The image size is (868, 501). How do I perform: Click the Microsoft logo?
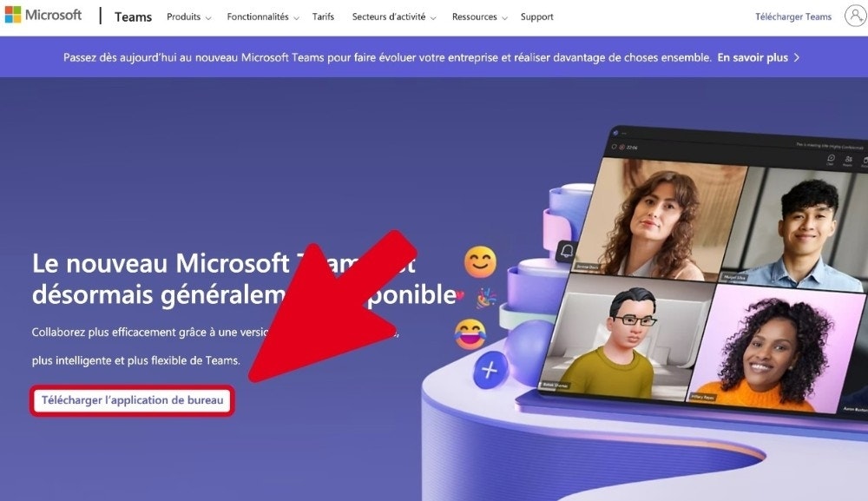[x=43, y=15]
